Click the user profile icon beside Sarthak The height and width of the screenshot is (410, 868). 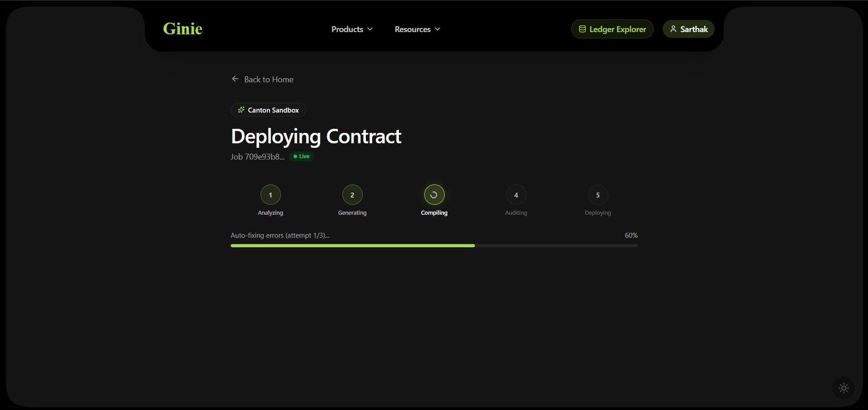[674, 29]
